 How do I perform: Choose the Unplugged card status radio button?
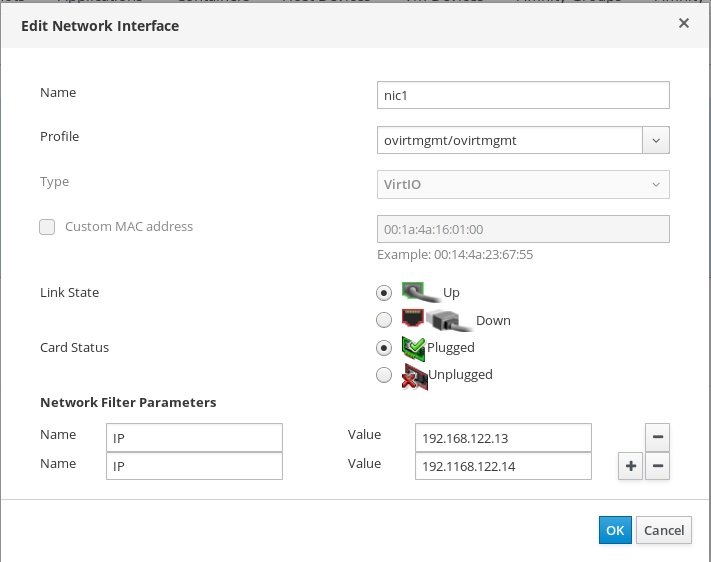pyautogui.click(x=384, y=376)
